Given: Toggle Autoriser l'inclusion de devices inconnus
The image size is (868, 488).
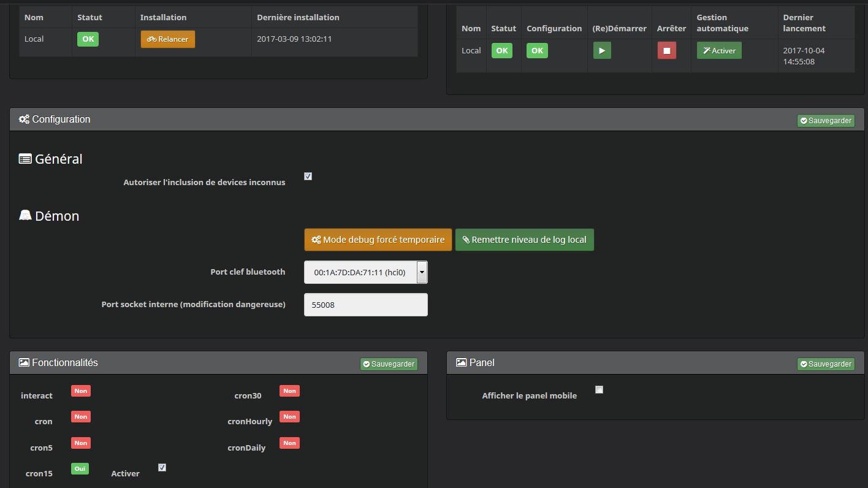Looking at the screenshot, I should 308,177.
